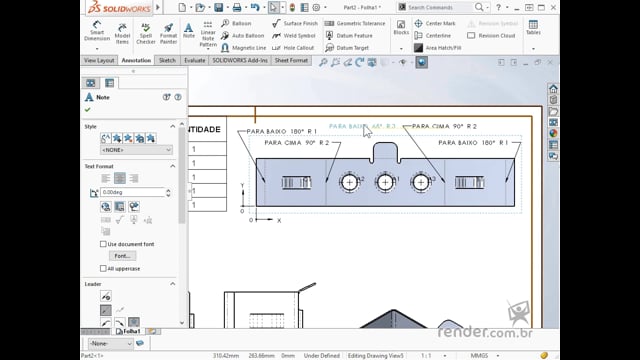Open the Style <NONE> dropdown
Image resolution: width=640 pixels, height=360 pixels.
136,150
